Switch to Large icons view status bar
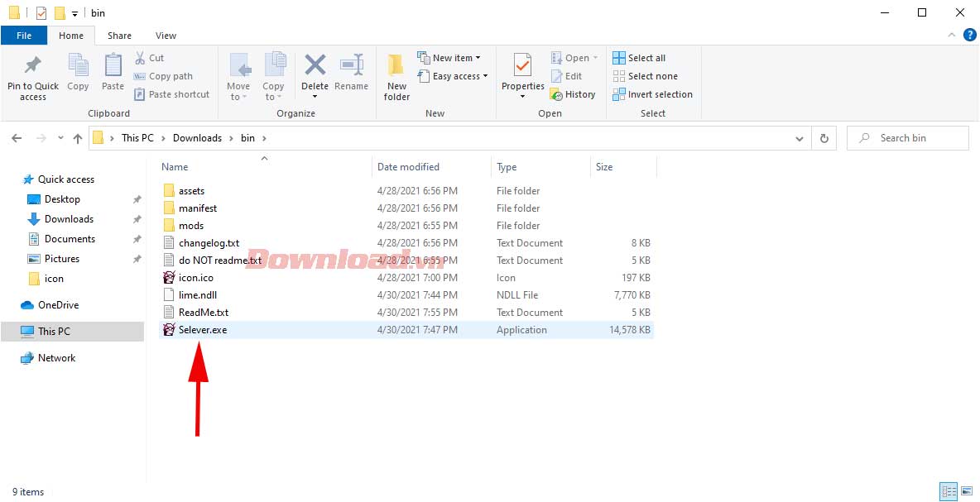 [966, 492]
